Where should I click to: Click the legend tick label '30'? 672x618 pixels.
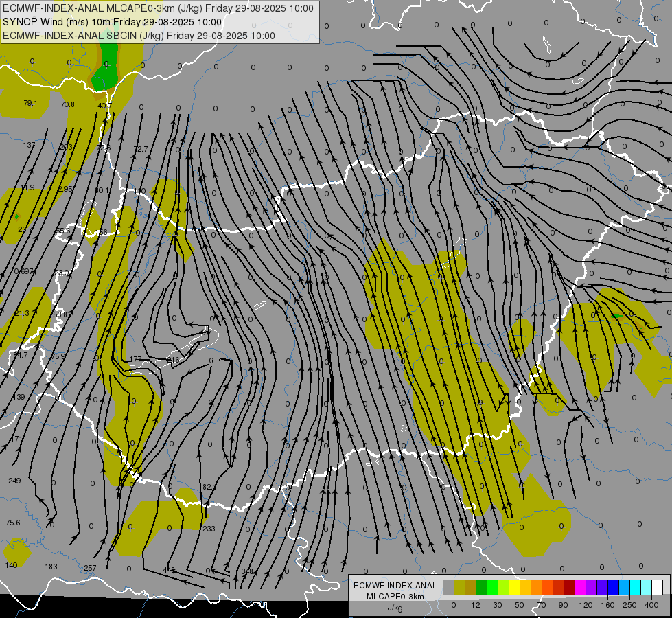498,605
